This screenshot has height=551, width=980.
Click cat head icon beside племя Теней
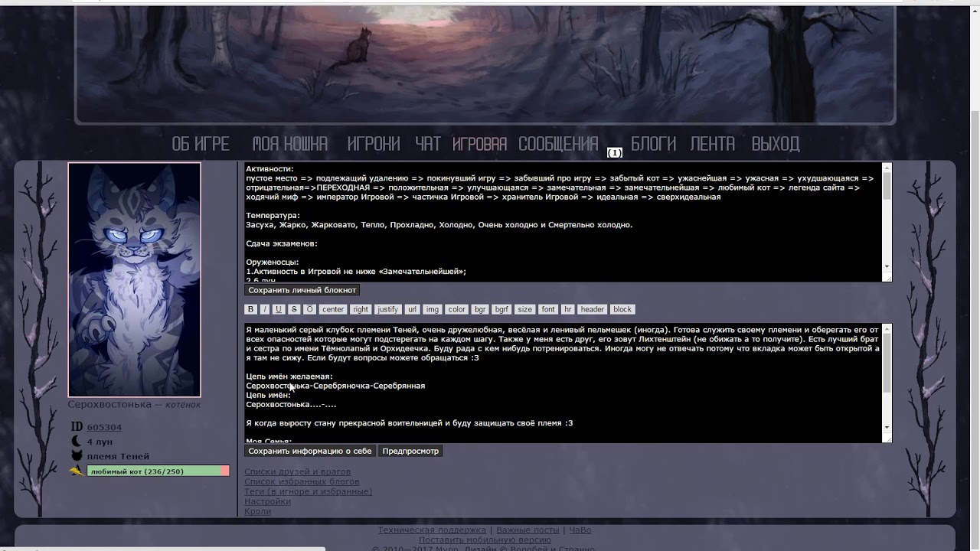tap(77, 456)
